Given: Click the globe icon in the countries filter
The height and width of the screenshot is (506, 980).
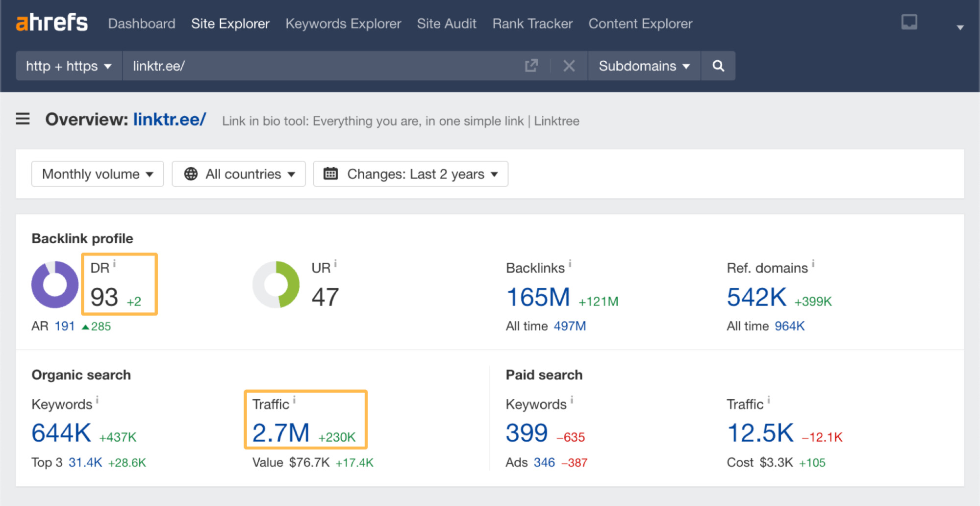Looking at the screenshot, I should [191, 173].
